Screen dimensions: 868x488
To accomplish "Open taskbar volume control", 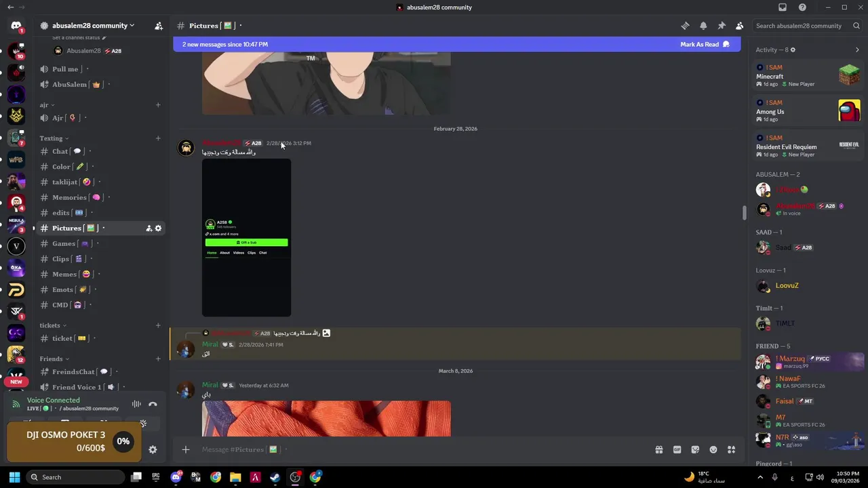I will tap(820, 477).
